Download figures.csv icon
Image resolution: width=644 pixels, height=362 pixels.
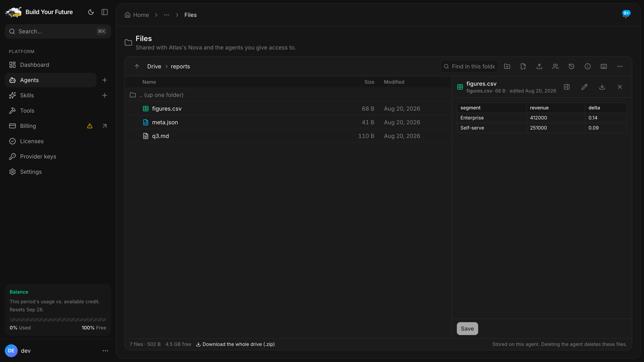click(x=602, y=87)
